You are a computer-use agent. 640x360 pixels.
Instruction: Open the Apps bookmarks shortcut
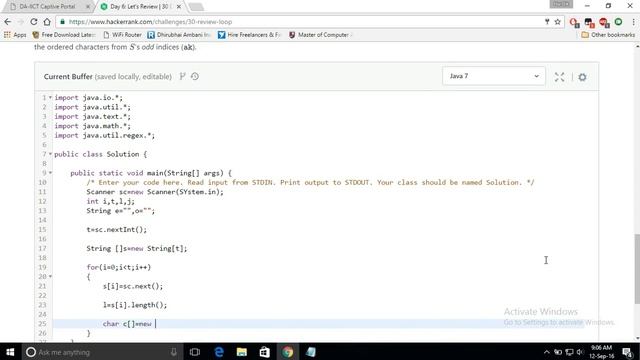[15, 35]
